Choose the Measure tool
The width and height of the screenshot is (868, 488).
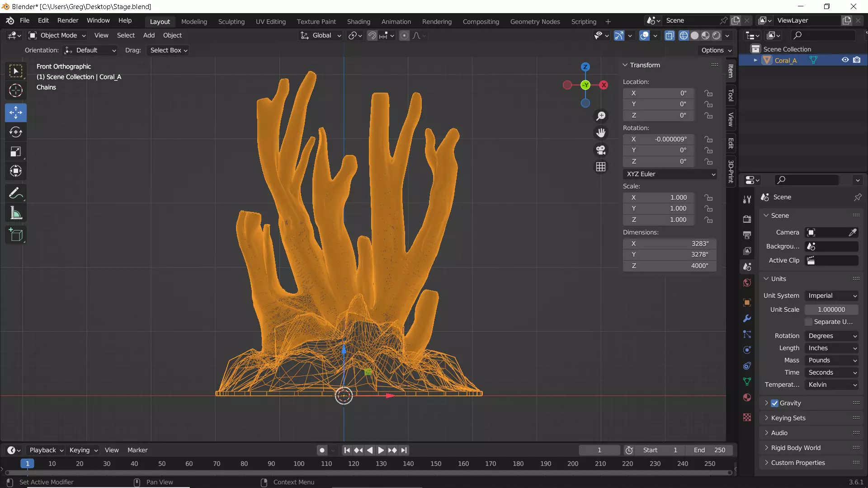point(16,213)
